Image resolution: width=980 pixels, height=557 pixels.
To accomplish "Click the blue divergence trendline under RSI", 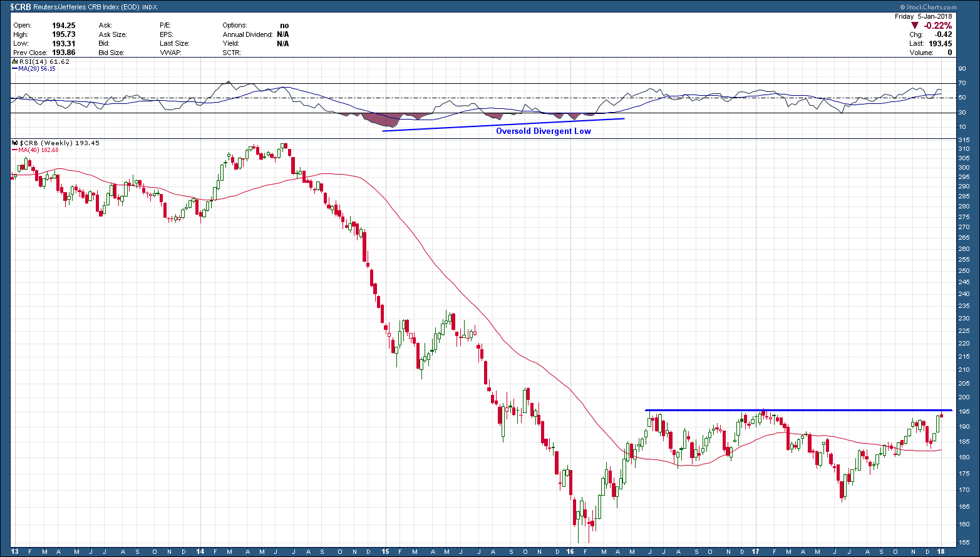I will (x=503, y=125).
